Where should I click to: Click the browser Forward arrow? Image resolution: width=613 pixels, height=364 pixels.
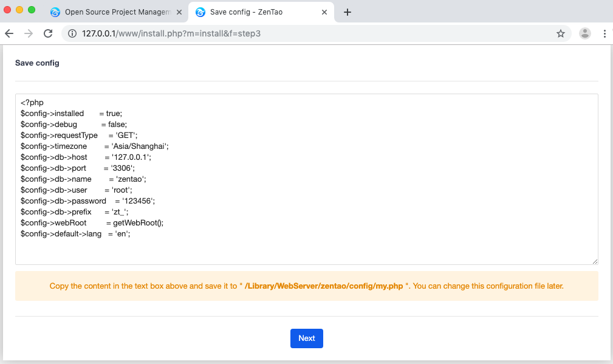[29, 34]
